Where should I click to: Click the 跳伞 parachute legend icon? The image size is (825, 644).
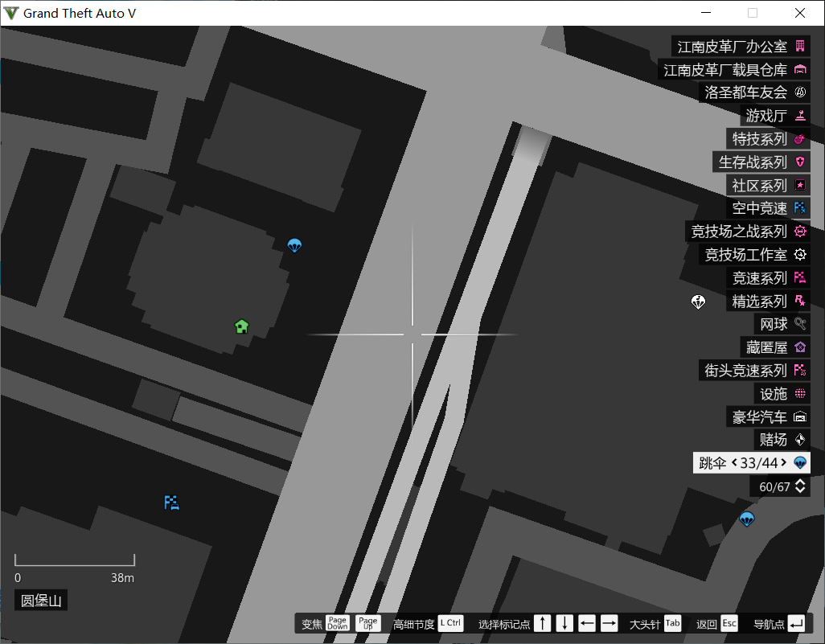(x=800, y=463)
